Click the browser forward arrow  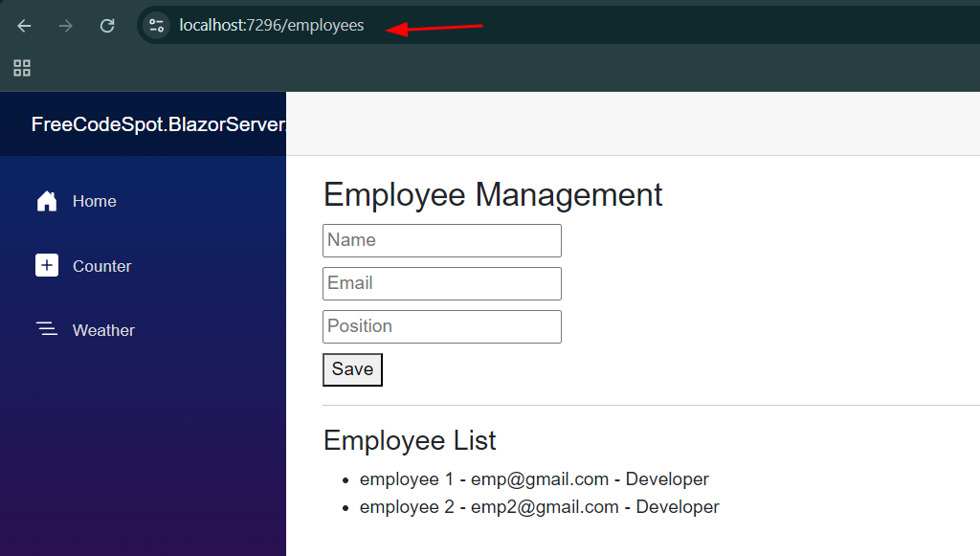[x=66, y=26]
